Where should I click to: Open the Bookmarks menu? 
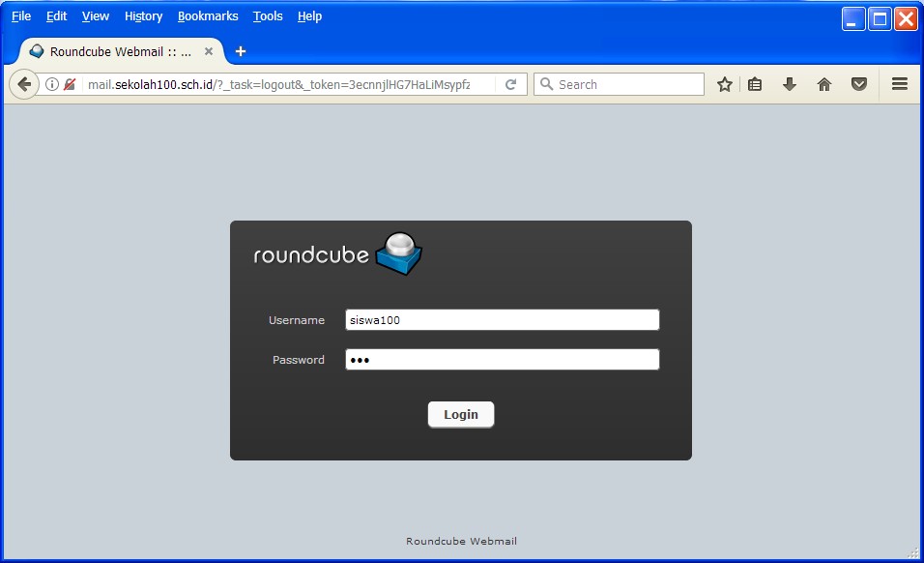(208, 16)
